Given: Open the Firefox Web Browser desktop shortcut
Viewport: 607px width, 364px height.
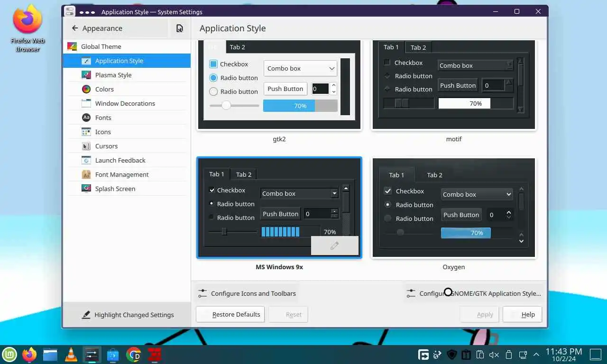Looking at the screenshot, I should coord(28,28).
